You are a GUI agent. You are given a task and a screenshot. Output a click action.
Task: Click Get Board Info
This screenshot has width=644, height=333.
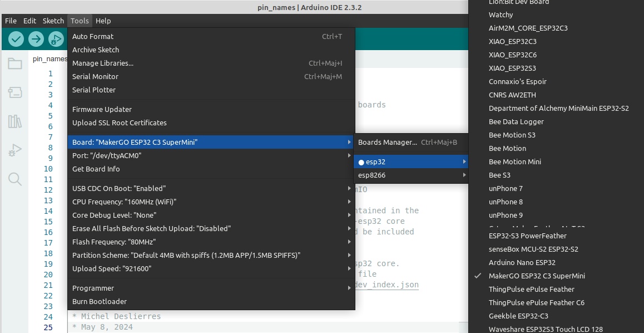click(x=96, y=169)
